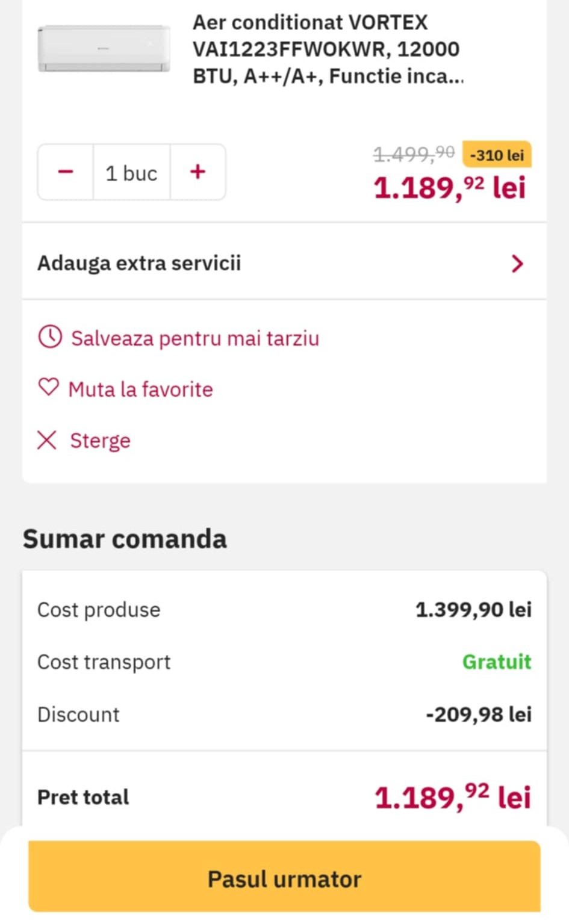Open 'Adauga extra servicii' row
The image size is (569, 924).
[139, 263]
